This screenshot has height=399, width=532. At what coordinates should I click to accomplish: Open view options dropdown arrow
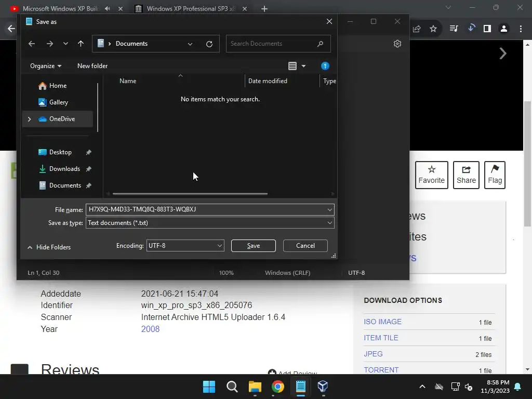pos(303,66)
